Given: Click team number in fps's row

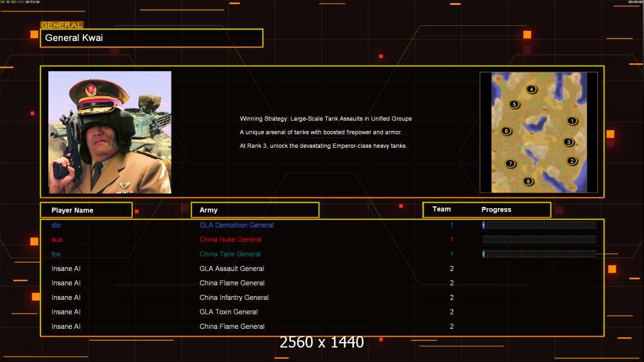Looking at the screenshot, I should coord(451,254).
